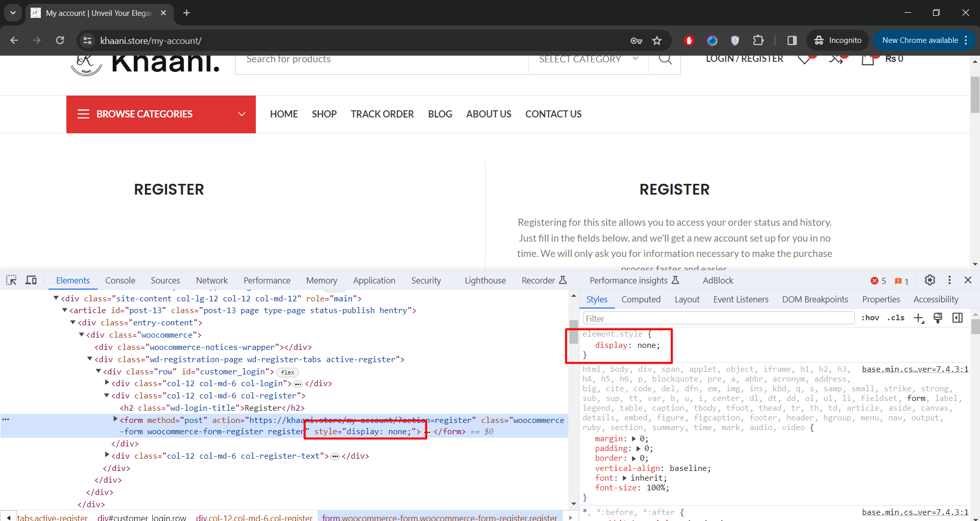
Task: Click the saved passwords key icon
Action: pyautogui.click(x=636, y=40)
